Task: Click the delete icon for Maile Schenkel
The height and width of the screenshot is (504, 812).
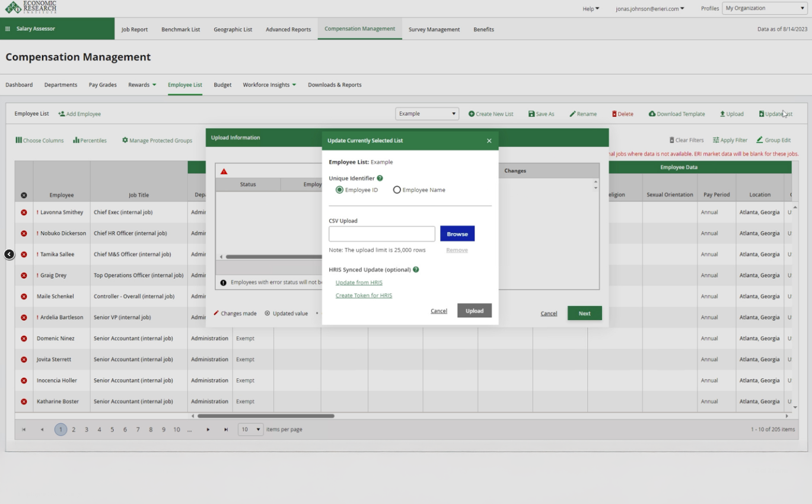Action: click(24, 296)
